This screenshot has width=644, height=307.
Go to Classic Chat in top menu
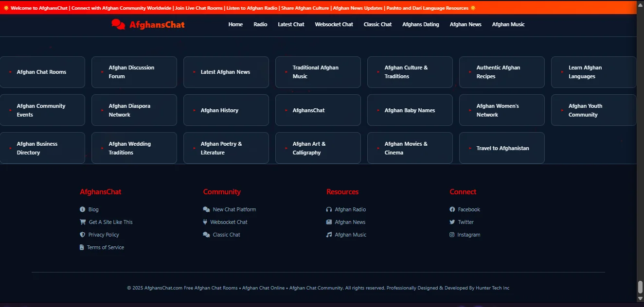[x=377, y=24]
